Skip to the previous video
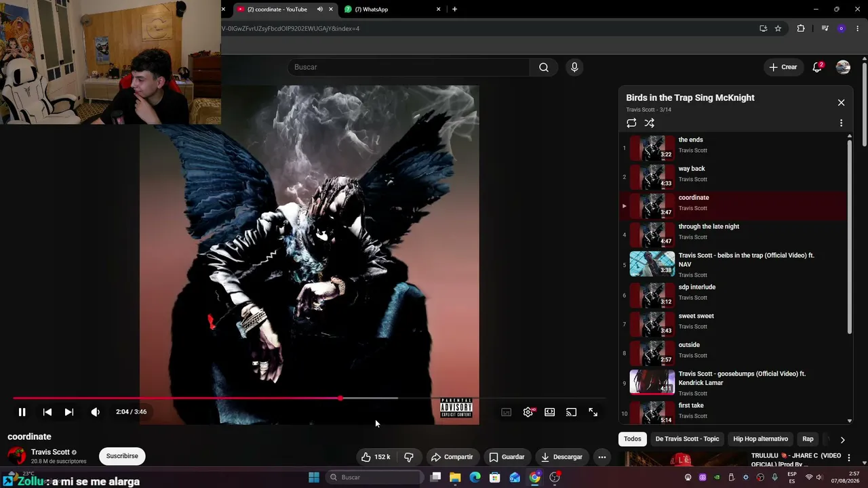The image size is (868, 488). click(47, 412)
